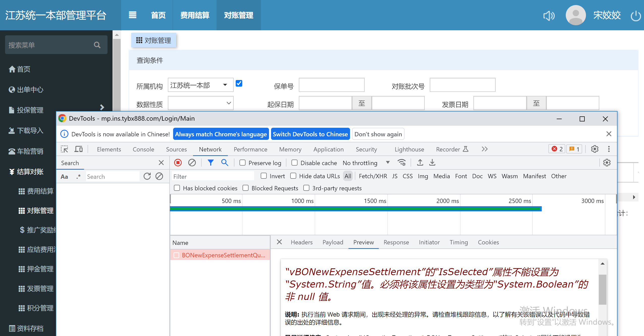Toggle the device toolbar icon
Screen dimensions: 644x336
click(78, 149)
